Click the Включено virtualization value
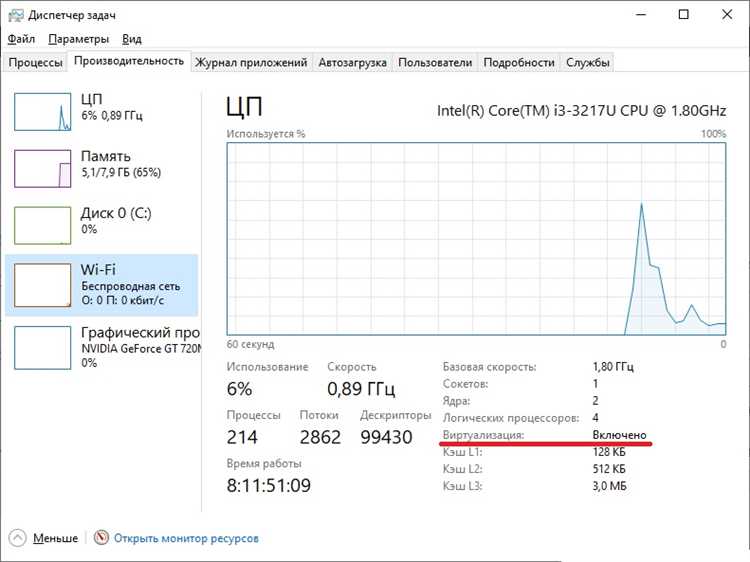 pos(619,435)
